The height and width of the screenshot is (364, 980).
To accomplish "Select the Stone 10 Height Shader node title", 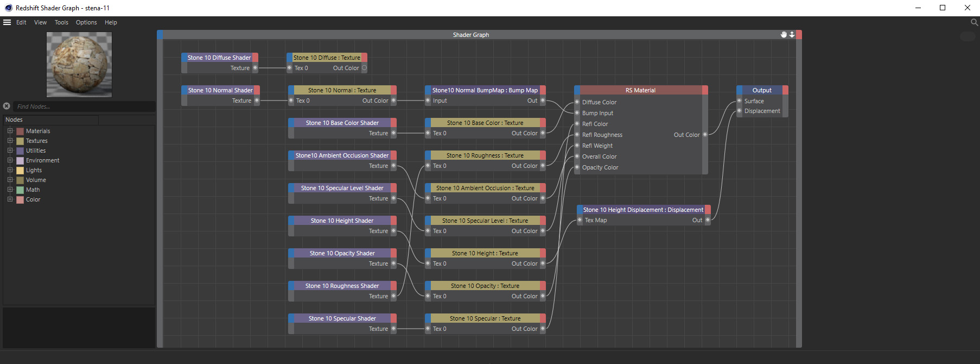I will (342, 221).
